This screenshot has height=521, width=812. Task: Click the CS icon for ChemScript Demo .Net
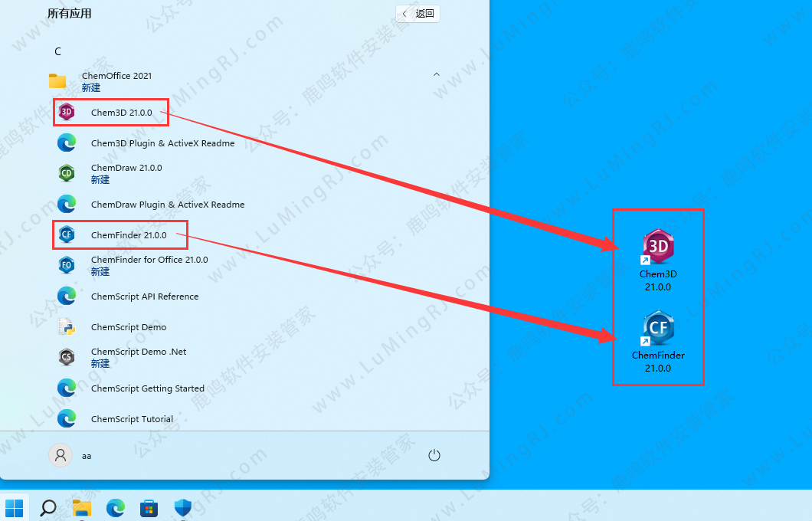tap(67, 357)
